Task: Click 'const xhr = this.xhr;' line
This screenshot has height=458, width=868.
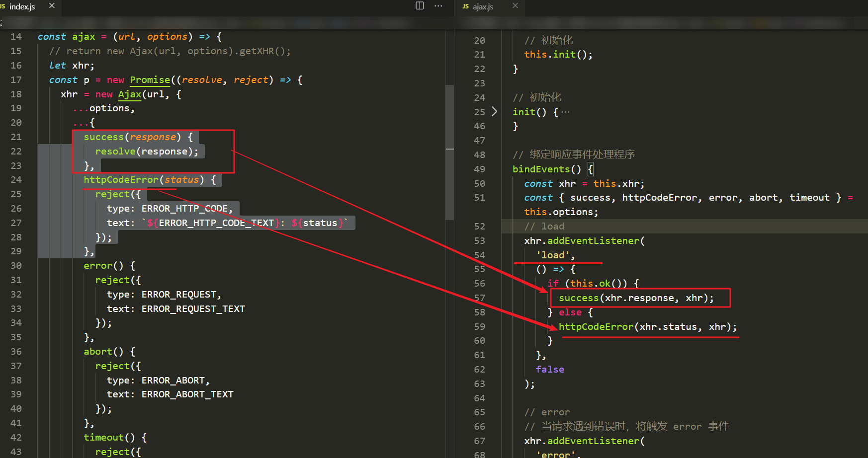Action: (584, 184)
